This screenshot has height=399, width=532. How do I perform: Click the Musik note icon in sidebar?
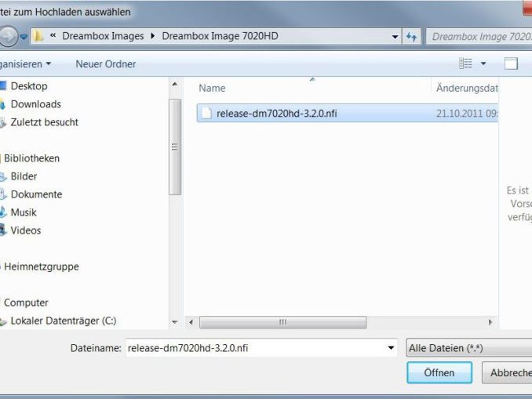[x=2, y=212]
